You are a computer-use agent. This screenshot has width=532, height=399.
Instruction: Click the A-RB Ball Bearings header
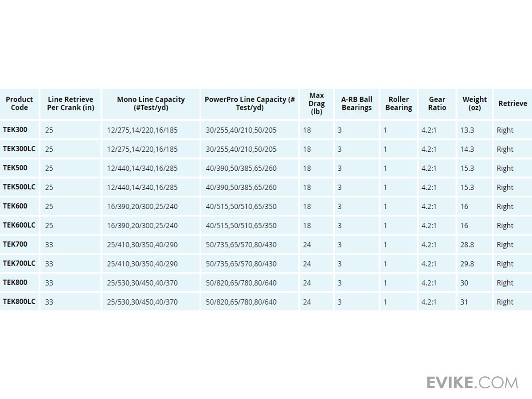(x=356, y=104)
